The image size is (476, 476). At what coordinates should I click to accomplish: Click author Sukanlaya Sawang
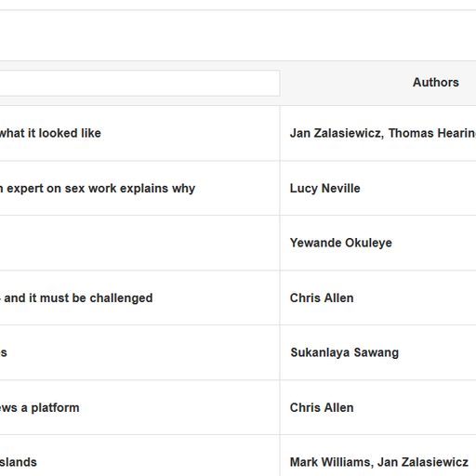[x=344, y=352]
